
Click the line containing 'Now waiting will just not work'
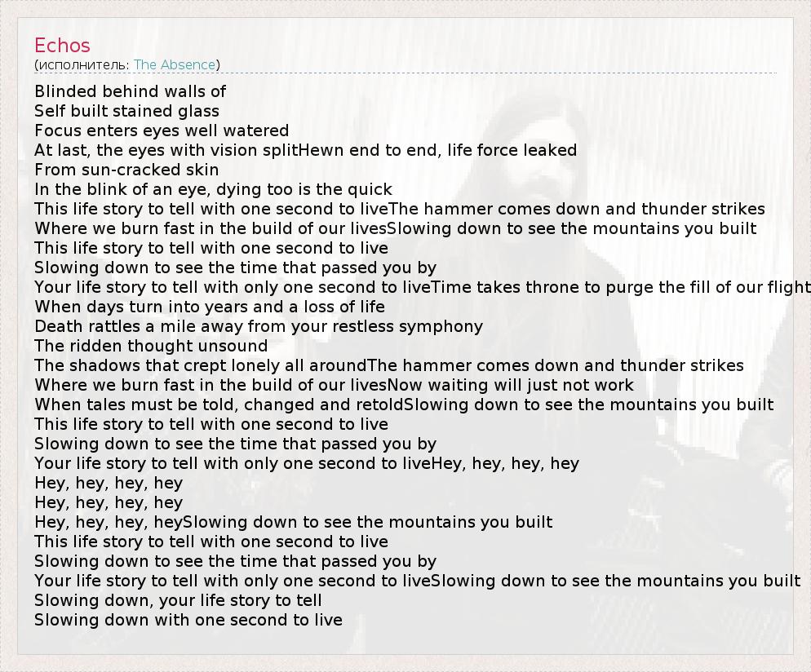(x=334, y=385)
